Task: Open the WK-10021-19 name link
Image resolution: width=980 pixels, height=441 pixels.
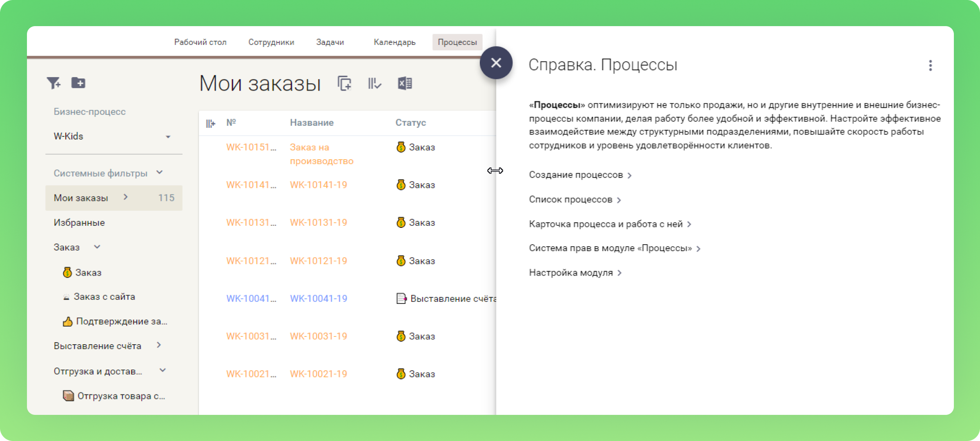Action: [318, 374]
